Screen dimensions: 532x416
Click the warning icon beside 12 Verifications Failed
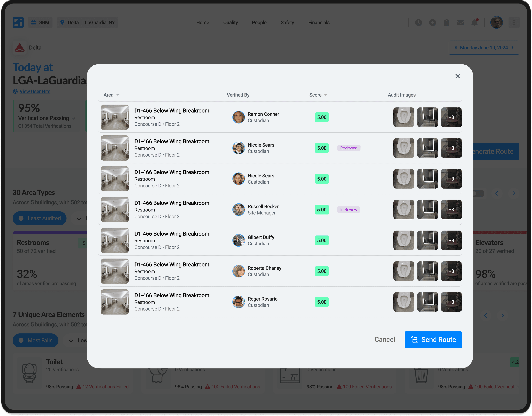tap(79, 387)
